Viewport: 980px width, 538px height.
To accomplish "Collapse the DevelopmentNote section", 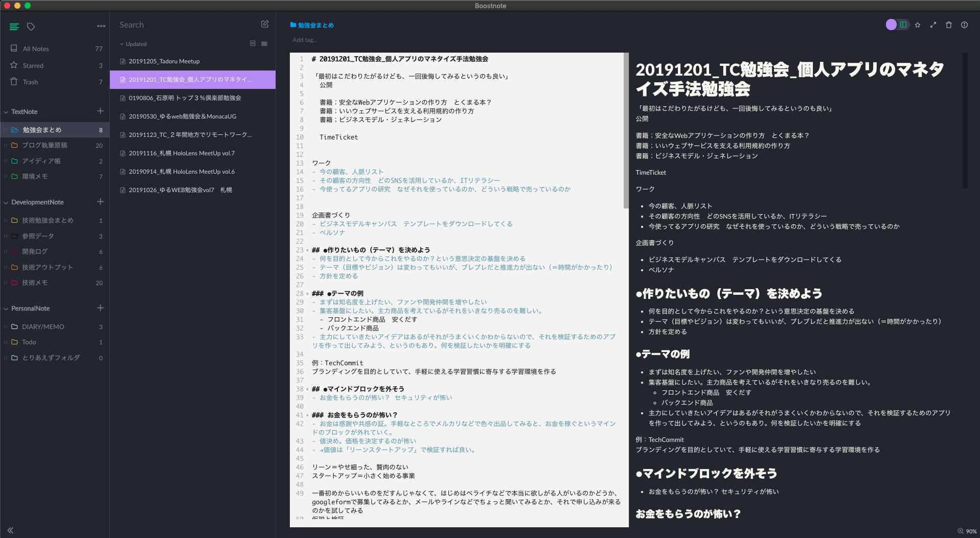I will pyautogui.click(x=5, y=202).
